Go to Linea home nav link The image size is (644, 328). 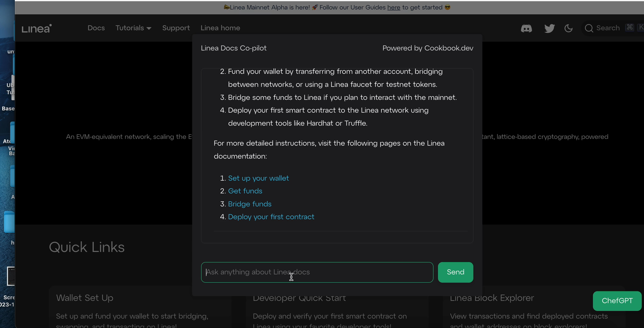click(220, 28)
